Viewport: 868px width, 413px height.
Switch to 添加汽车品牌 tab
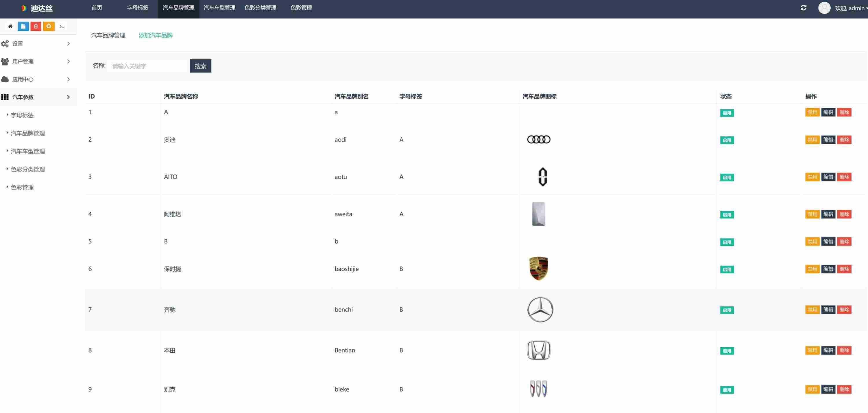(155, 35)
